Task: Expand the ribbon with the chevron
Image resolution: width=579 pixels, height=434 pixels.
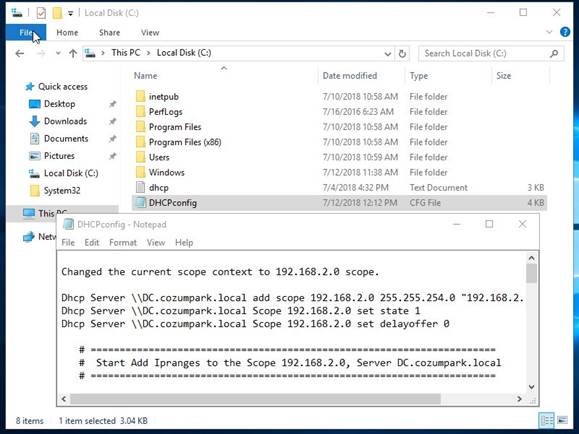Action: pyautogui.click(x=549, y=32)
